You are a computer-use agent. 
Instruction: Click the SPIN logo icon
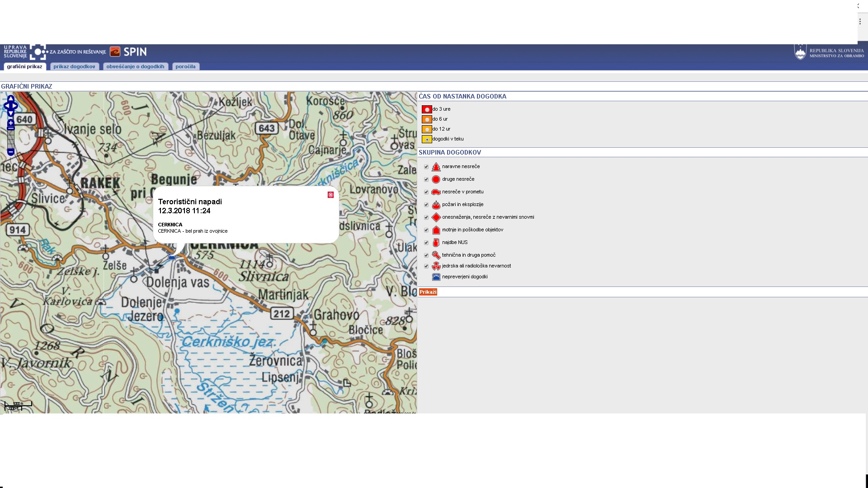pyautogui.click(x=115, y=52)
